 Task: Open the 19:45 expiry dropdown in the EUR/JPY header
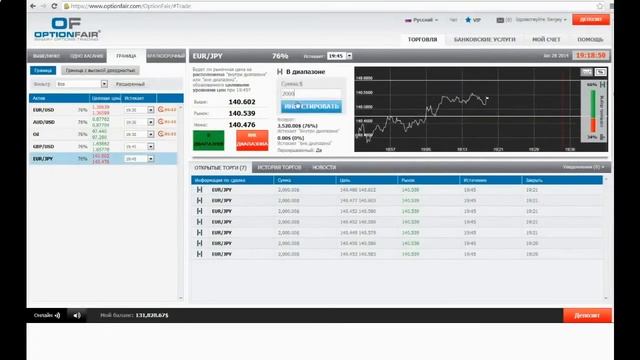349,56
